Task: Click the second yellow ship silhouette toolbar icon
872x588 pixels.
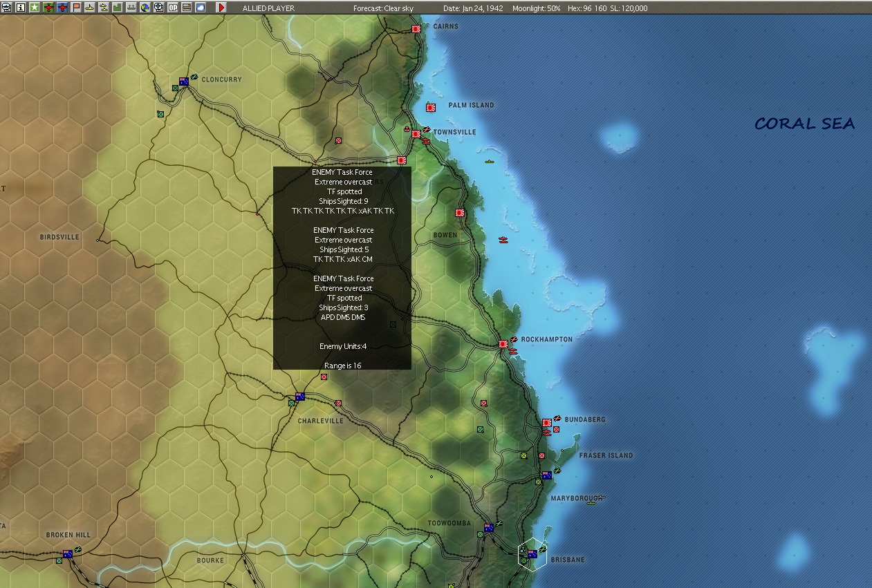Action: pos(103,8)
